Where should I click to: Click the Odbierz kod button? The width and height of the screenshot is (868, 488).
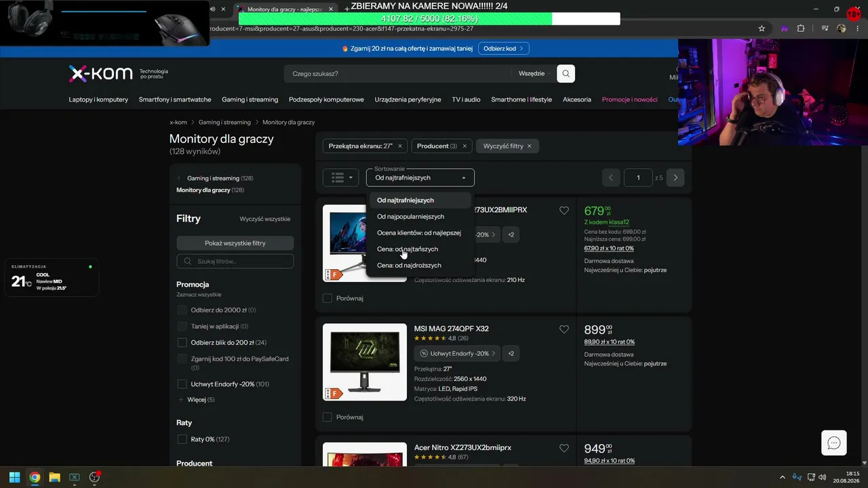click(503, 49)
